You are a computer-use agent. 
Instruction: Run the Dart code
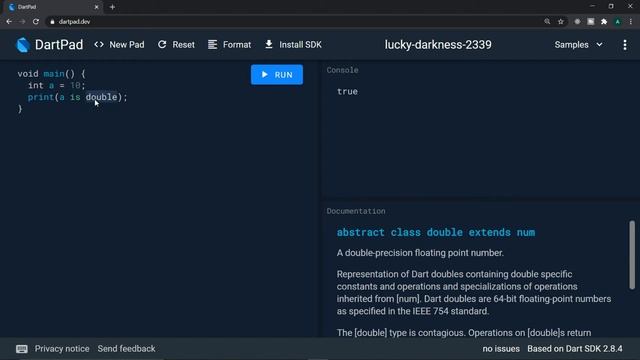tap(277, 75)
